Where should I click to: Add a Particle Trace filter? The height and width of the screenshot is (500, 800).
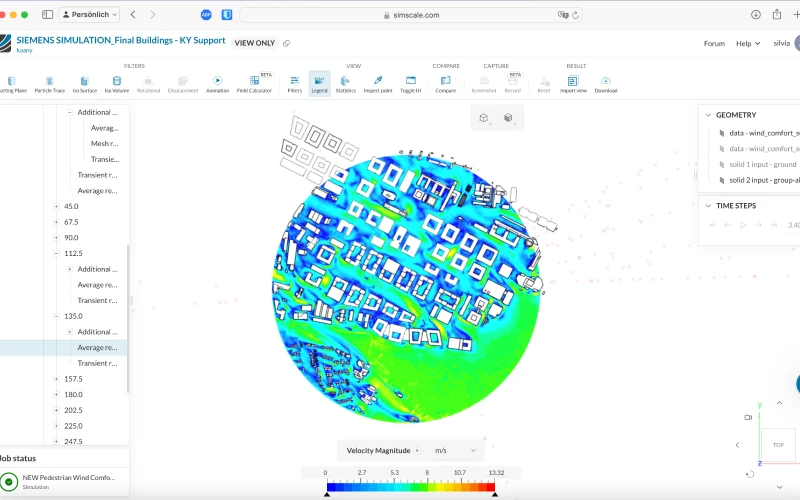[x=49, y=84]
